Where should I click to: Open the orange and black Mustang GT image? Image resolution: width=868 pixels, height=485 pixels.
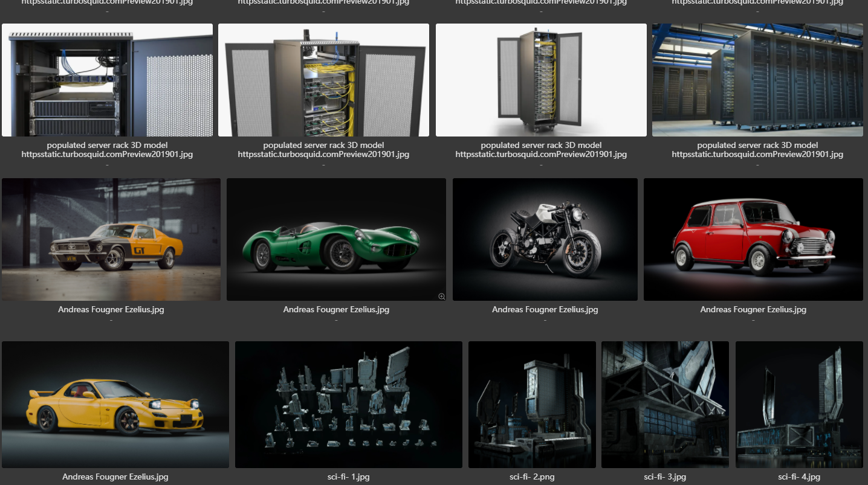pos(111,239)
